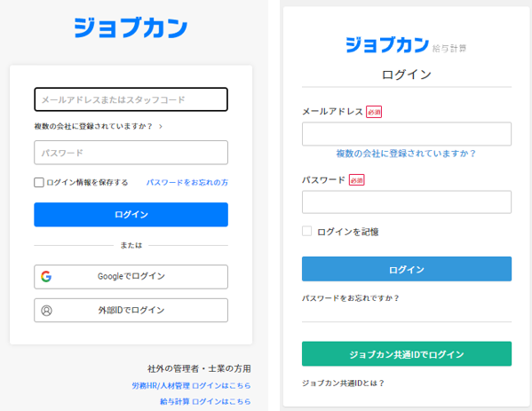This screenshot has width=532, height=411.
Task: Check ログイン情報を保存する checkbox
Action: 39,183
